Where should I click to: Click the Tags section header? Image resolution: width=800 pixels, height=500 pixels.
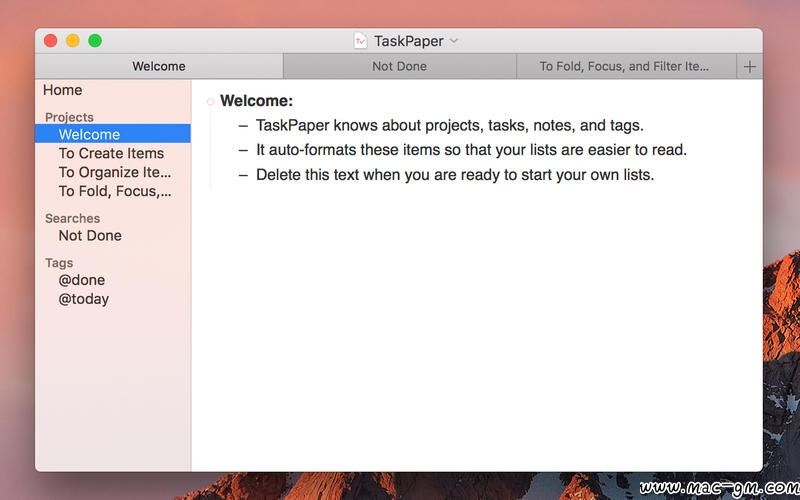pyautogui.click(x=59, y=263)
